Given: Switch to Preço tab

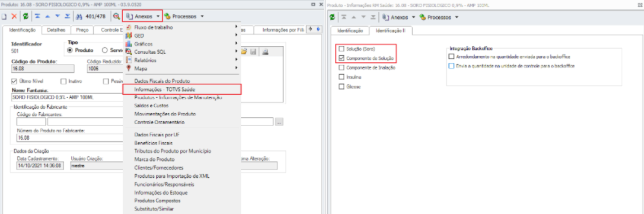Looking at the screenshot, I should point(82,30).
